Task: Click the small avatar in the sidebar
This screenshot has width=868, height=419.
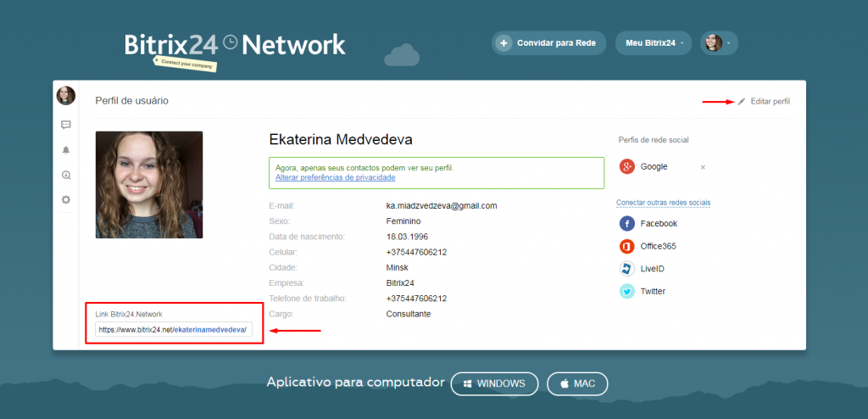Action: pyautogui.click(x=66, y=96)
